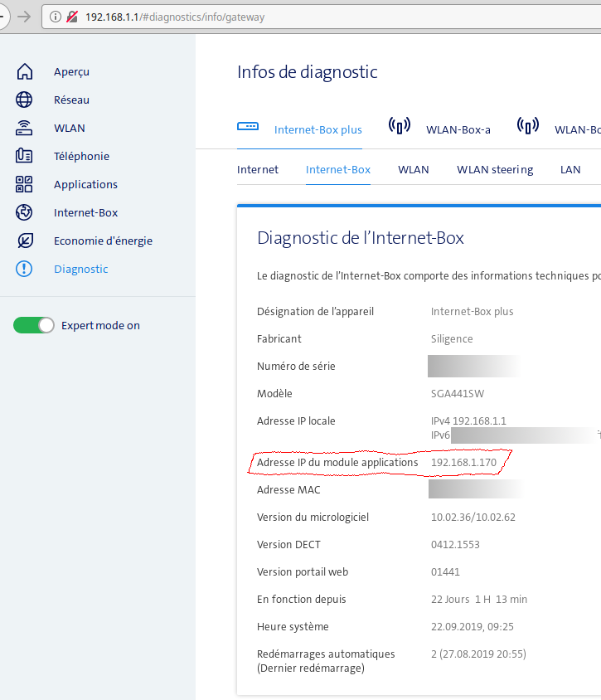Click the Téléphonie phone icon
This screenshot has width=601, height=700.
25,157
